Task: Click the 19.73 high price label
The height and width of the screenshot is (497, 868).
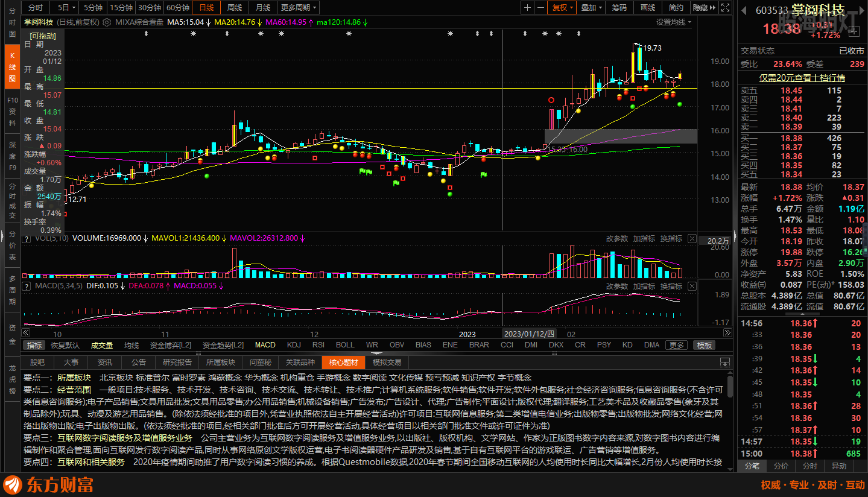Action: 653,48
